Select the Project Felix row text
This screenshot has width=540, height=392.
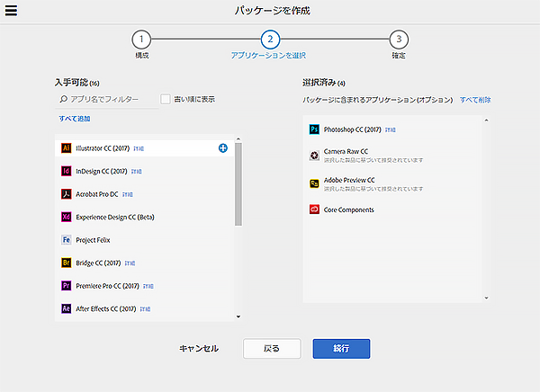pos(93,240)
